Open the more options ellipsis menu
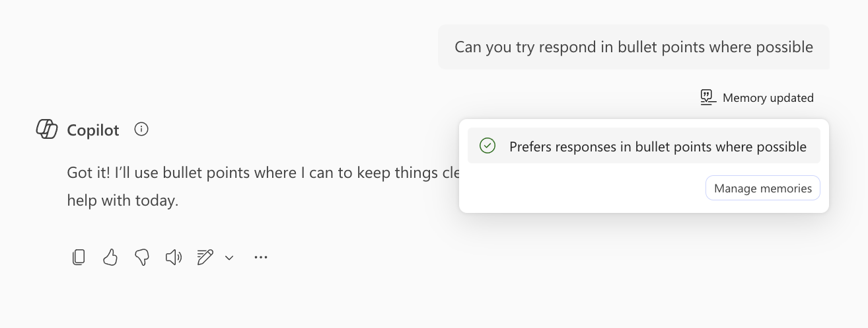868x328 pixels. point(261,257)
